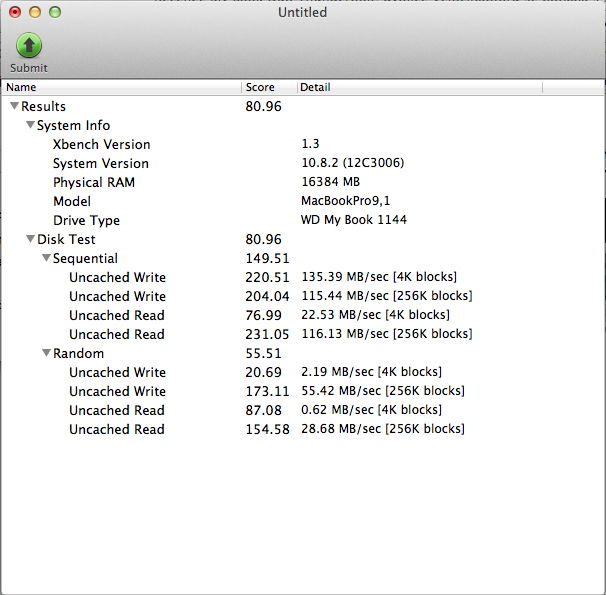Click the score 231.05
This screenshot has width=606, height=595.
click(267, 334)
